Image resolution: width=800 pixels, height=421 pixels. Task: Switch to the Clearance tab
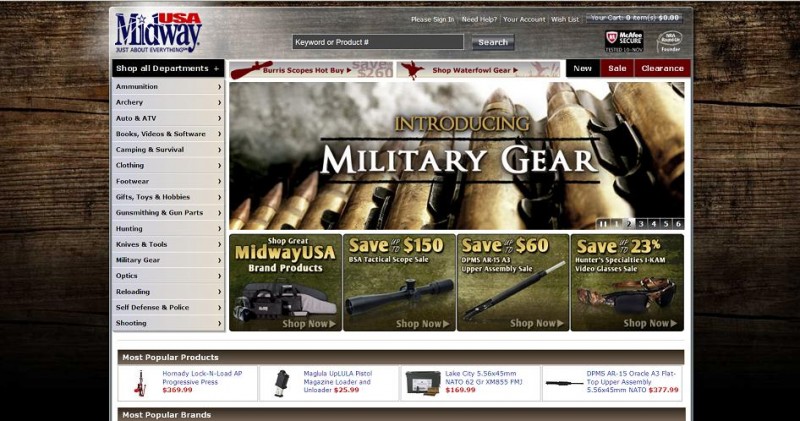point(662,68)
